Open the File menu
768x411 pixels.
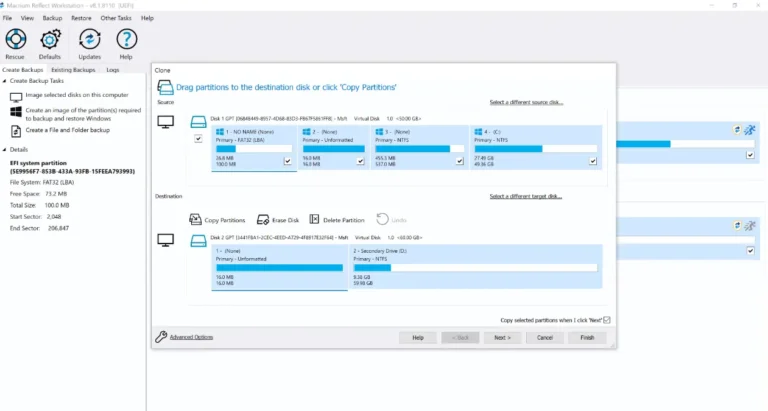coord(7,18)
